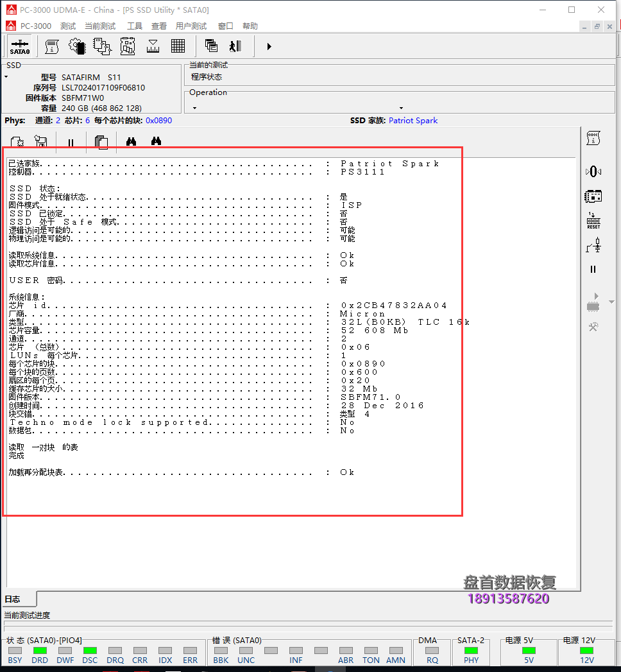621x672 pixels.
Task: Click the binoculars icon beside the copy icon
Action: click(131, 141)
